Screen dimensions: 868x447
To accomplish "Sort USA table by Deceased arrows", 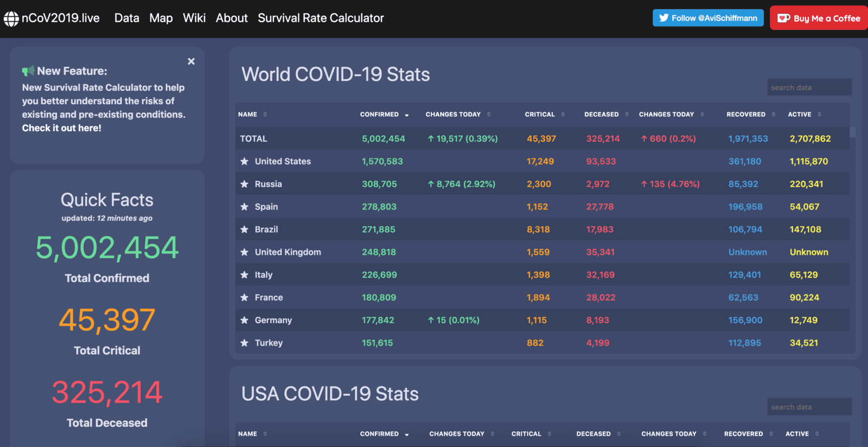I will click(618, 434).
